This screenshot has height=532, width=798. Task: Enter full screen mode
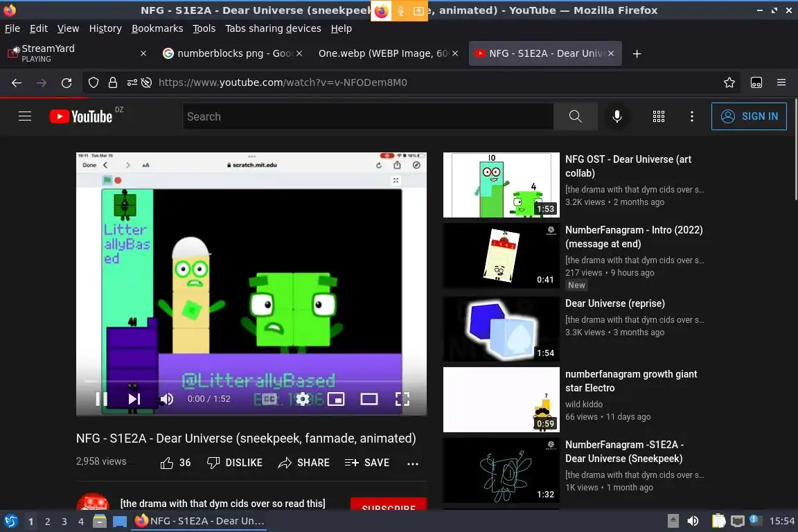pyautogui.click(x=402, y=398)
